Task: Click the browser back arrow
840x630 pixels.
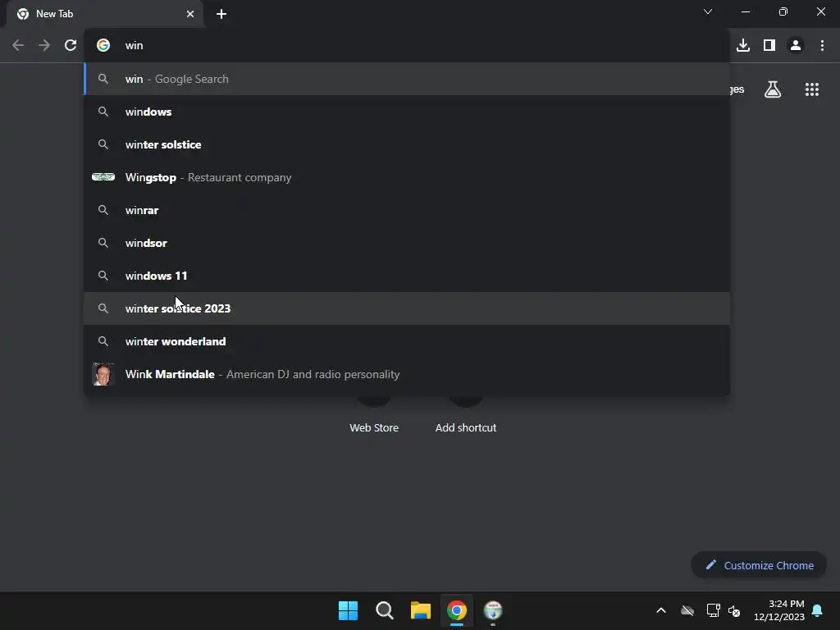Action: 18,46
